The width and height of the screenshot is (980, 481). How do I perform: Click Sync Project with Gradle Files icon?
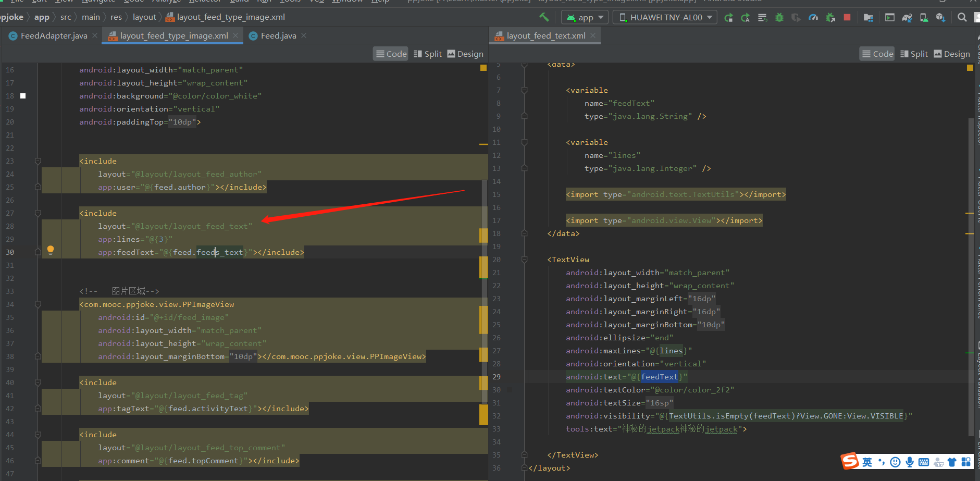tap(907, 18)
